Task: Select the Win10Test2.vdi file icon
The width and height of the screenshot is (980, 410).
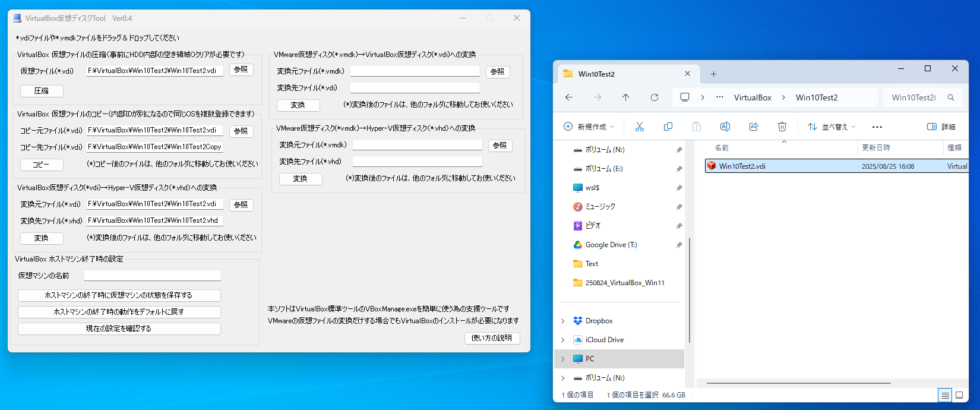Action: (x=712, y=166)
